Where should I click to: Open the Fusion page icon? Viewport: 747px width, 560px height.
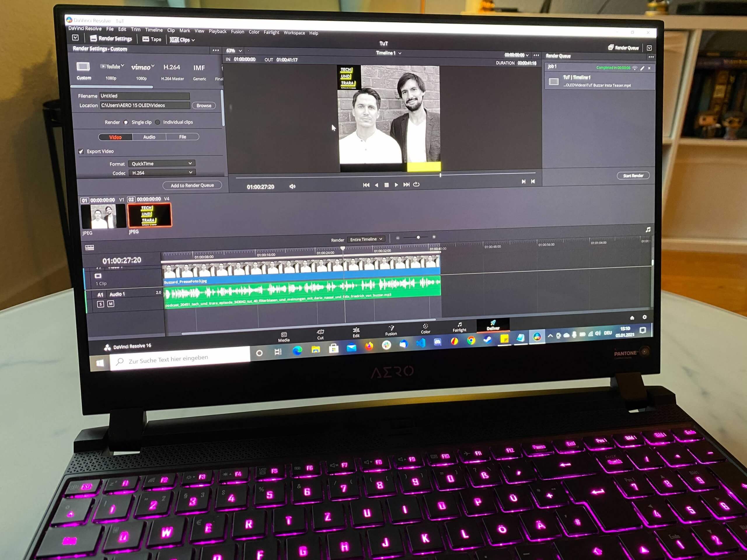[391, 328]
